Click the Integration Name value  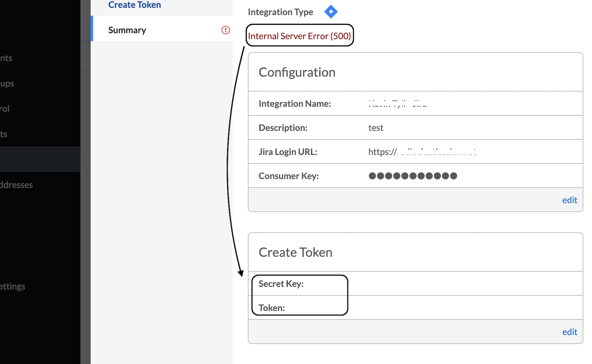coord(397,104)
